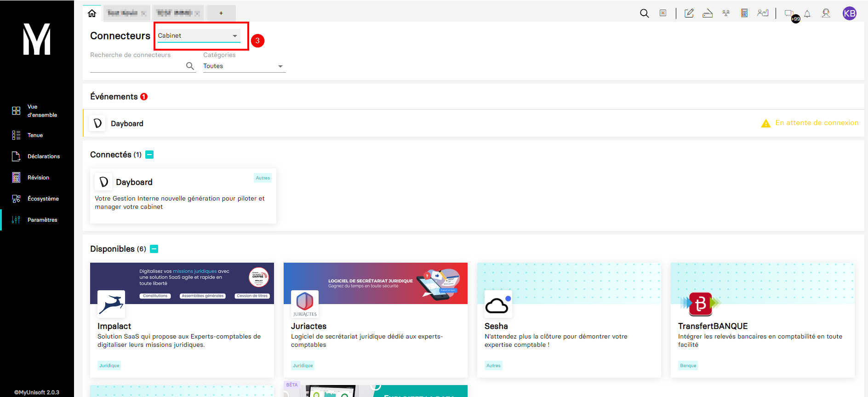The width and height of the screenshot is (868, 397).
Task: Click Autres tag on Sesha card
Action: point(493,366)
